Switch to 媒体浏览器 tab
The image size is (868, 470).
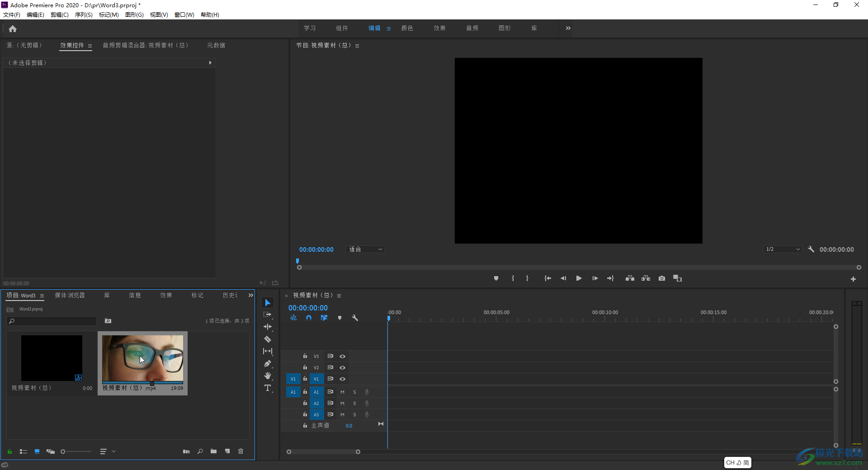[70, 295]
